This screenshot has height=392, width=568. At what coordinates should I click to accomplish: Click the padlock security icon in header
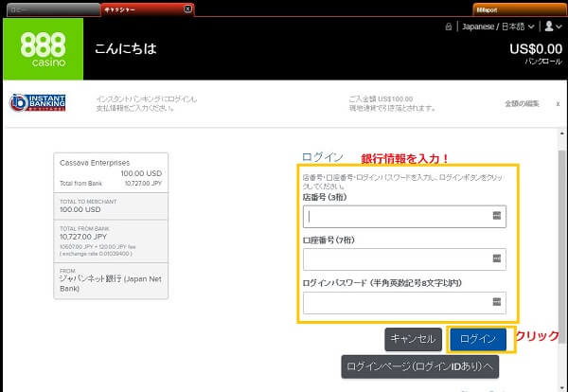(453, 27)
